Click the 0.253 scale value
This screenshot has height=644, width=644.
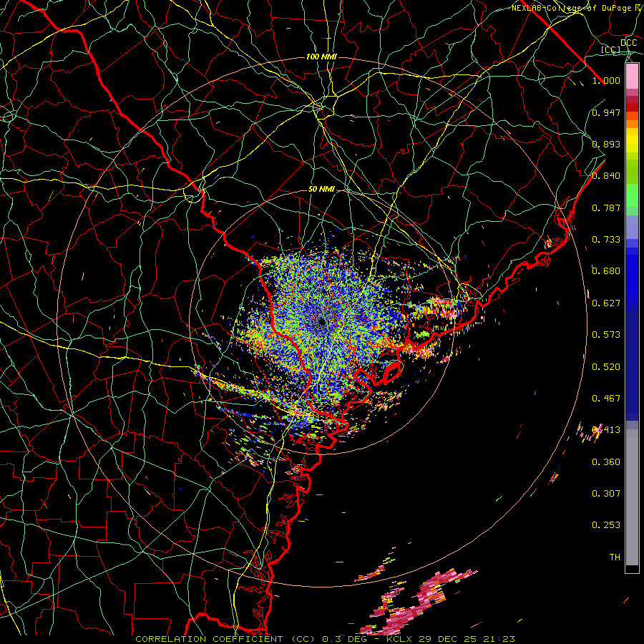[606, 525]
